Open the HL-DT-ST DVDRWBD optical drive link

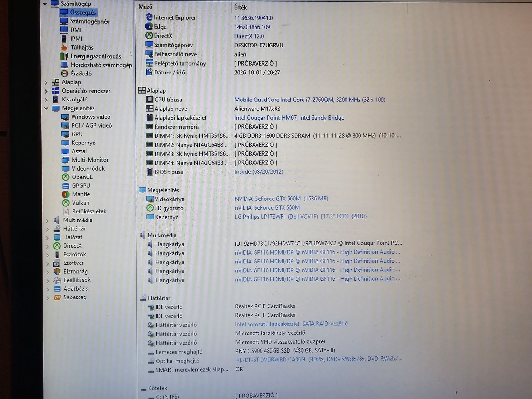point(318,359)
